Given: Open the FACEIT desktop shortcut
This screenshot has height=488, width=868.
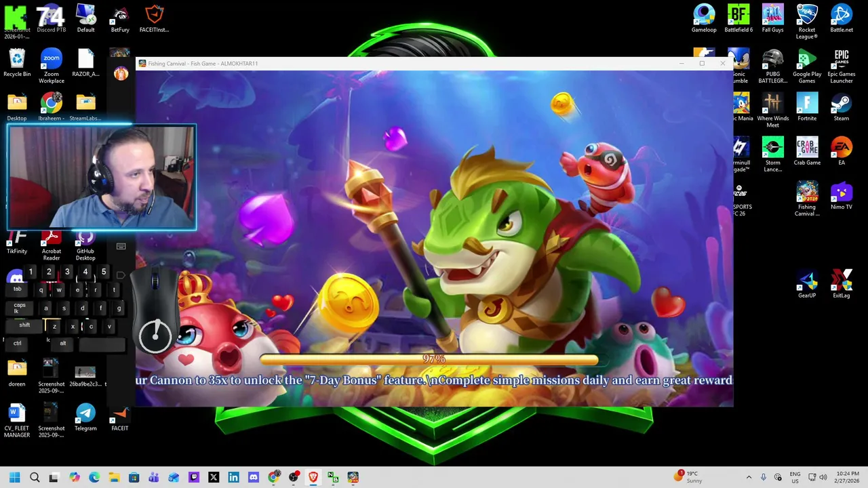Looking at the screenshot, I should pos(120,417).
